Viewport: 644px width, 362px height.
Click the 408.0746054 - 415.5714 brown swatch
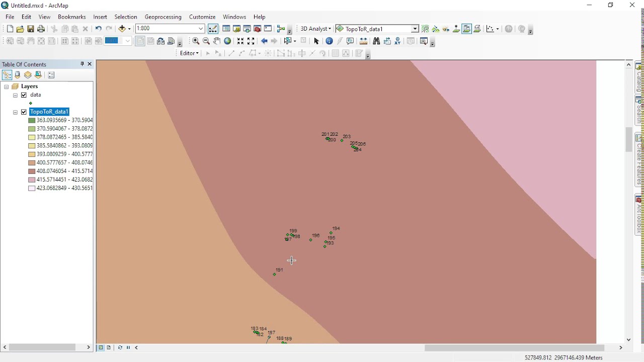[32, 171]
